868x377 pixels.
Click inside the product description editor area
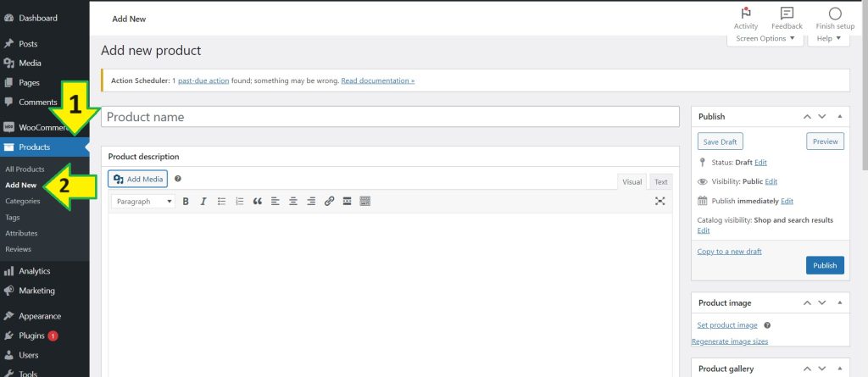tap(390, 293)
